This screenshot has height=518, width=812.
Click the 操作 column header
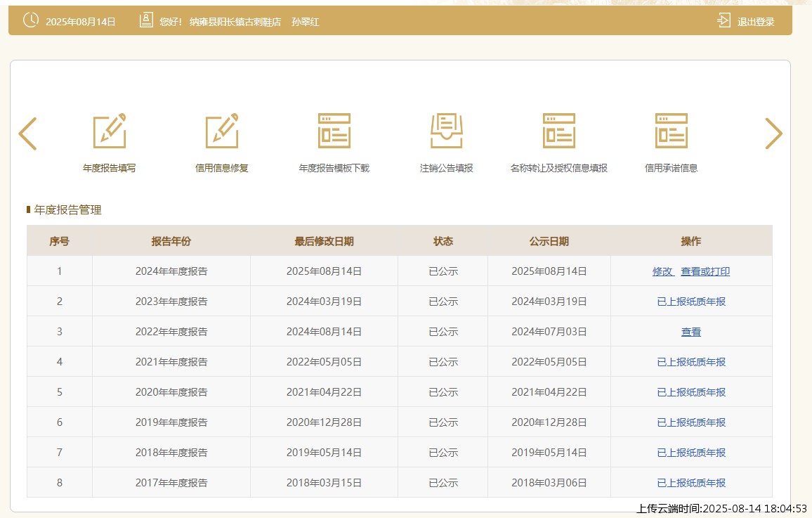pos(690,241)
